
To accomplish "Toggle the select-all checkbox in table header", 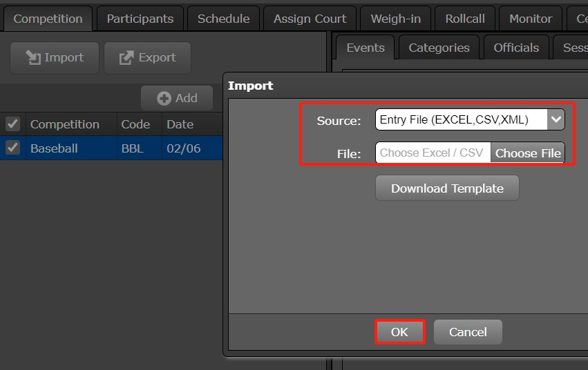I will 12,124.
